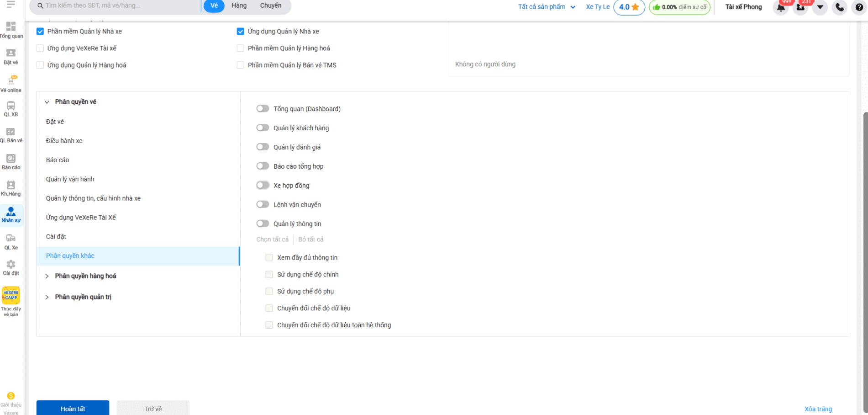The height and width of the screenshot is (415, 868).
Task: Open the notifications bell icon
Action: (781, 7)
